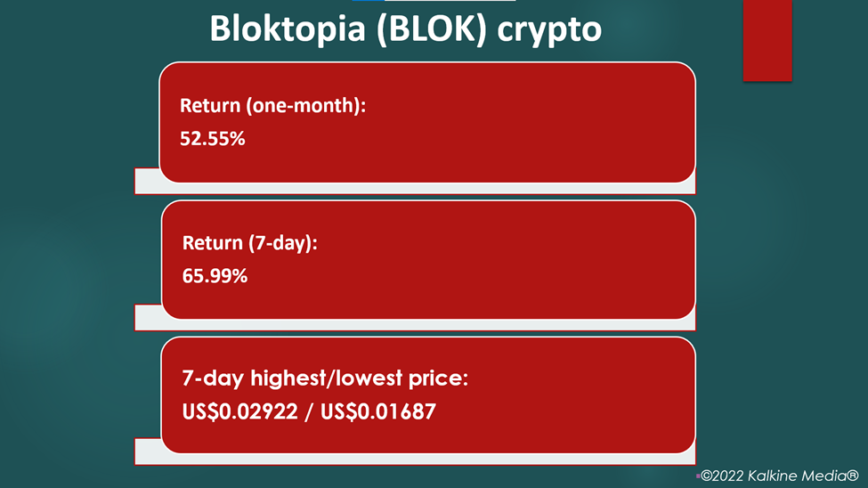The image size is (868, 488).
Task: Click the blue bar segment above the title
Action: click(369, 1)
